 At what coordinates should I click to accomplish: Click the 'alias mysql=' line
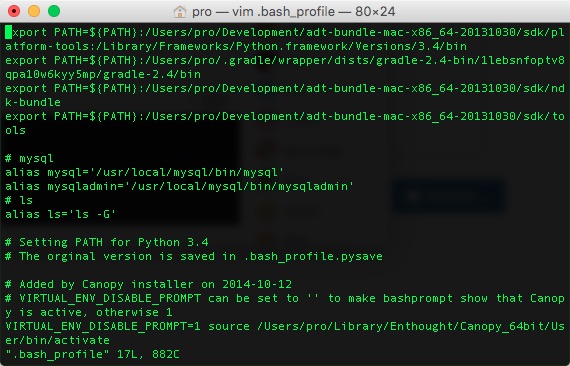pyautogui.click(x=144, y=172)
